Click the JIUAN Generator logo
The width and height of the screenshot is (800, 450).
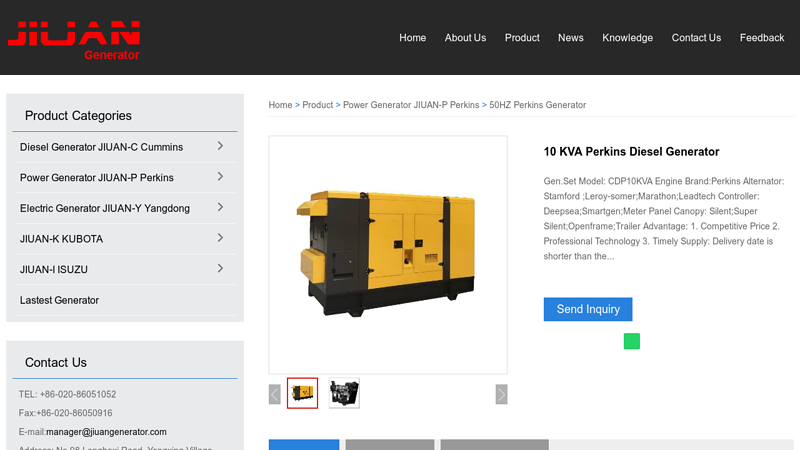coord(74,40)
